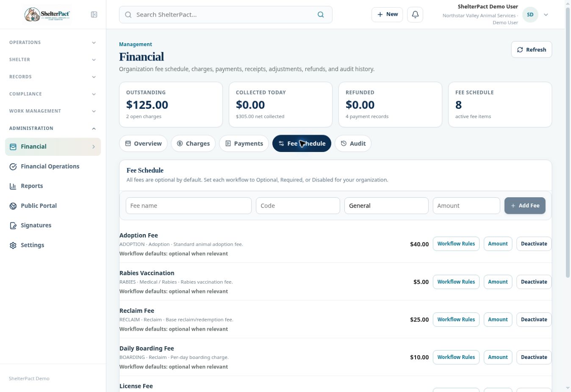The image size is (571, 392).
Task: Expand the Financial sidebar item's chevron
Action: (94, 147)
